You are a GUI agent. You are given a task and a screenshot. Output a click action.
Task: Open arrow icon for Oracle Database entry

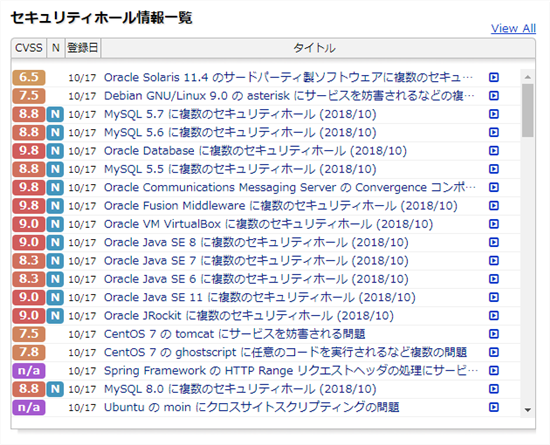[x=494, y=151]
